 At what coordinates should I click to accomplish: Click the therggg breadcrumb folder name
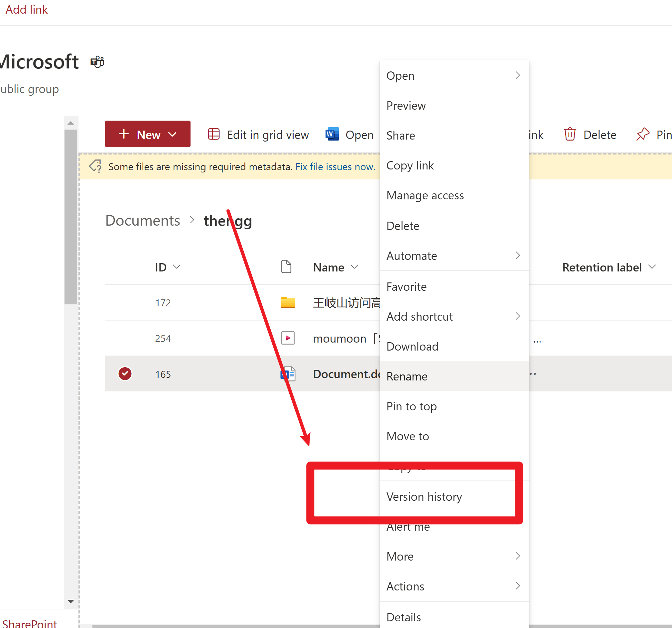tap(228, 221)
